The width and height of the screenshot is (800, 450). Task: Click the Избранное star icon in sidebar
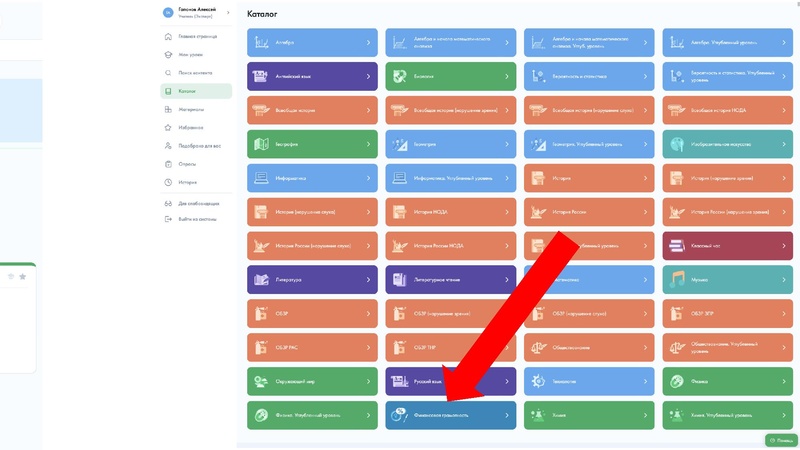point(167,127)
